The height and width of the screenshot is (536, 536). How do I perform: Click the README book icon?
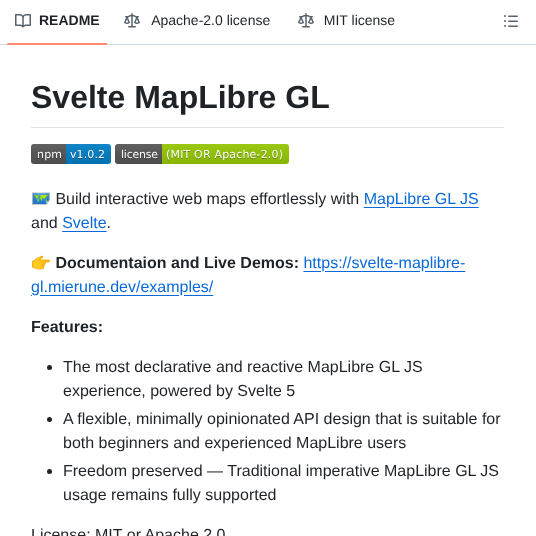tap(23, 21)
